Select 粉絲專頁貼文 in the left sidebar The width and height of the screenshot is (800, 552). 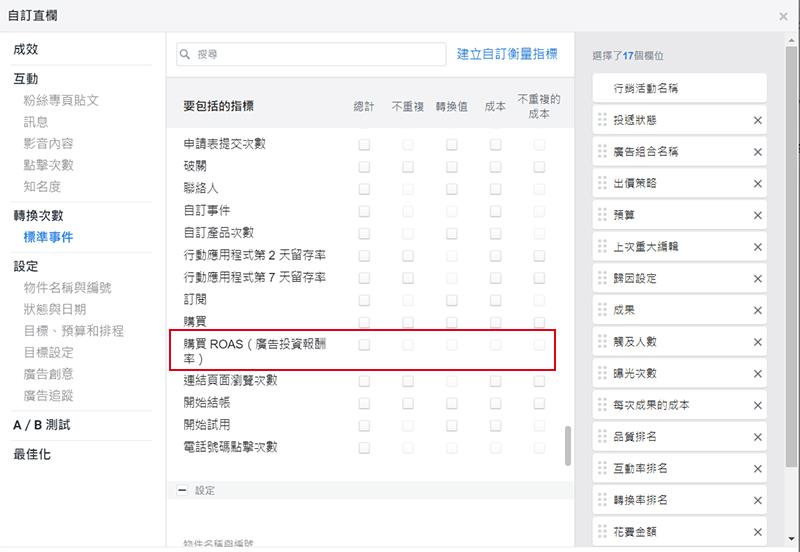pyautogui.click(x=61, y=100)
